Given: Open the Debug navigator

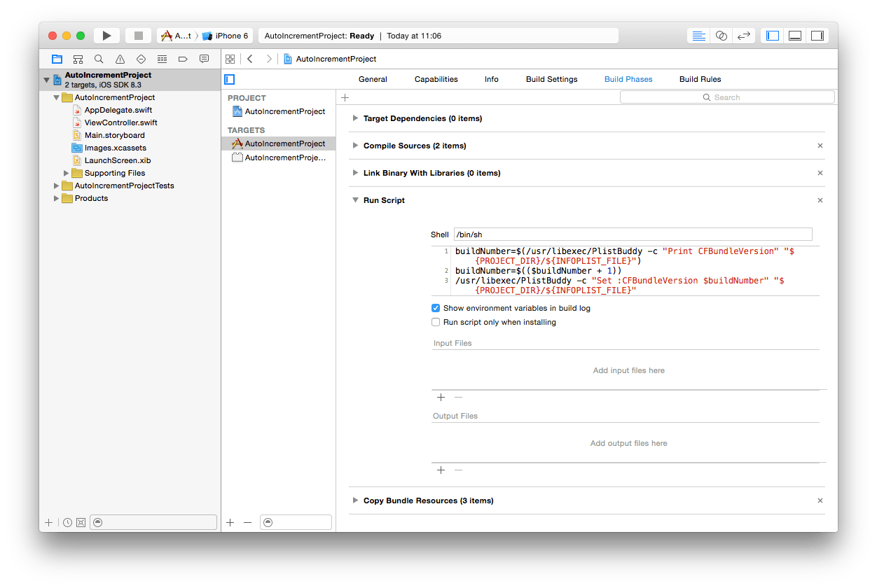Looking at the screenshot, I should pos(162,59).
